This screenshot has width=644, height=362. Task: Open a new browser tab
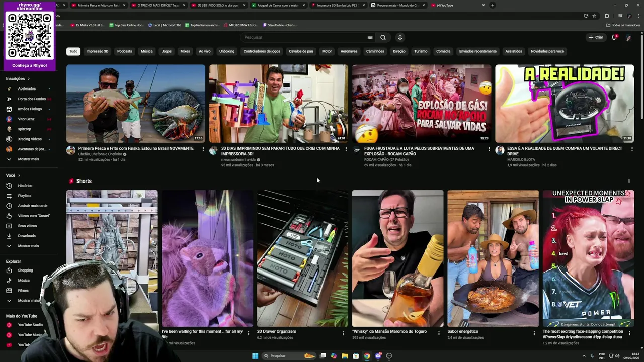pyautogui.click(x=492, y=5)
